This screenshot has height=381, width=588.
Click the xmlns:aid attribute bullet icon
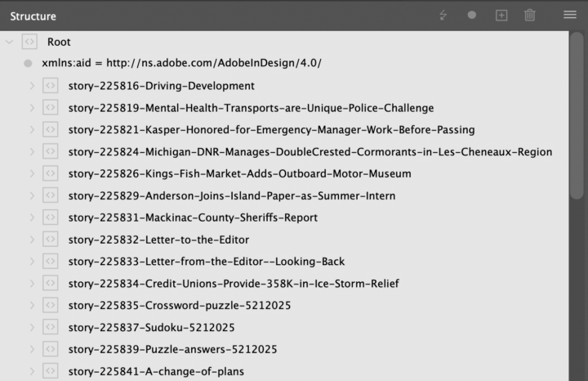click(28, 63)
